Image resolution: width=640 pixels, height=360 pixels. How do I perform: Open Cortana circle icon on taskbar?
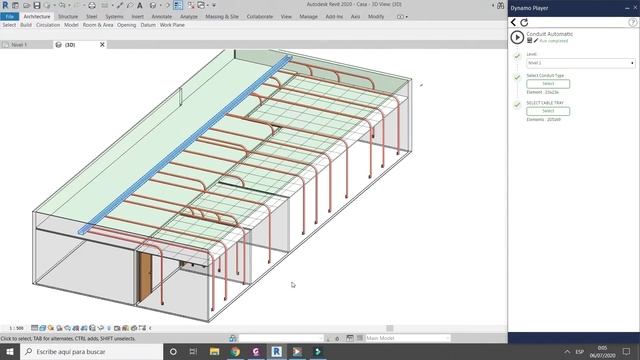pyautogui.click(x=173, y=351)
